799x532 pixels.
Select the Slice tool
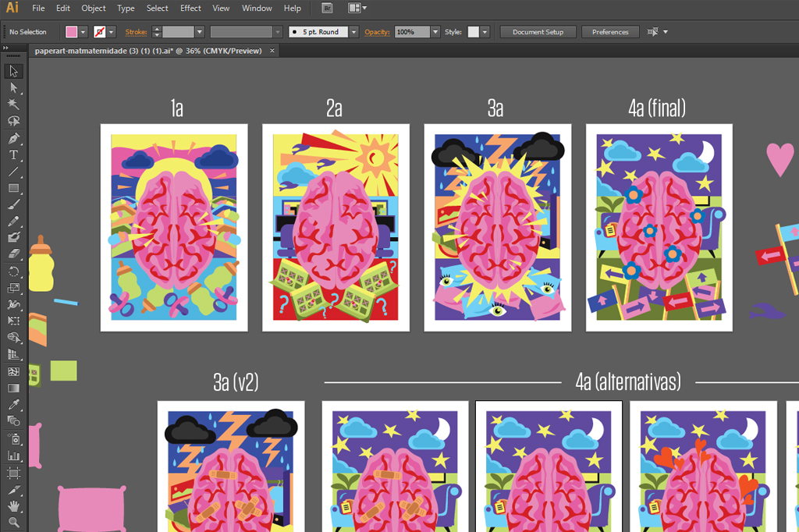(x=14, y=490)
